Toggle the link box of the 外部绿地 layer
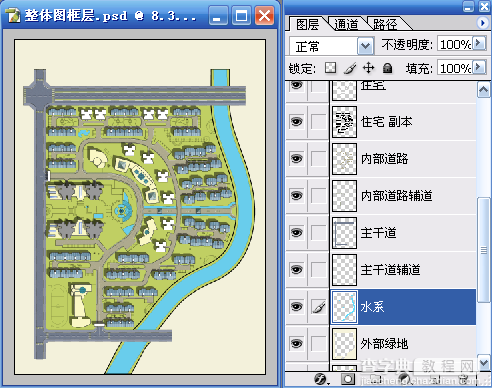Screen dimensions: 492x388 (319, 344)
